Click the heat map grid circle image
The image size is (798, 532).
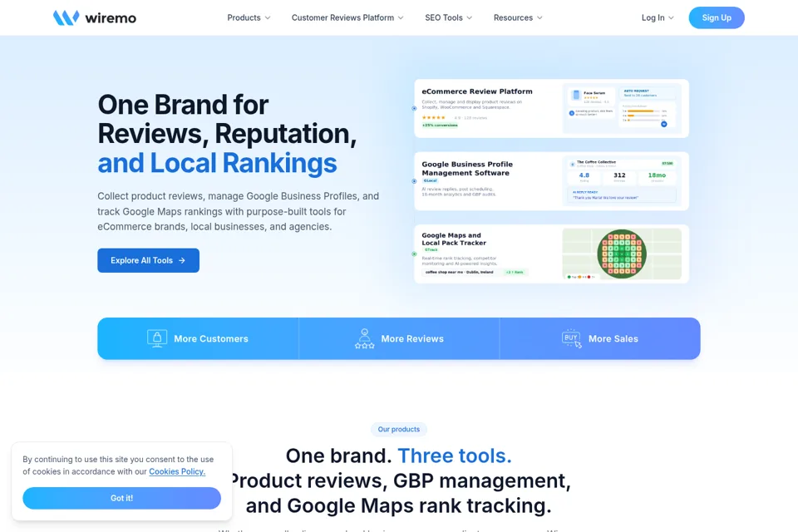[x=622, y=254]
